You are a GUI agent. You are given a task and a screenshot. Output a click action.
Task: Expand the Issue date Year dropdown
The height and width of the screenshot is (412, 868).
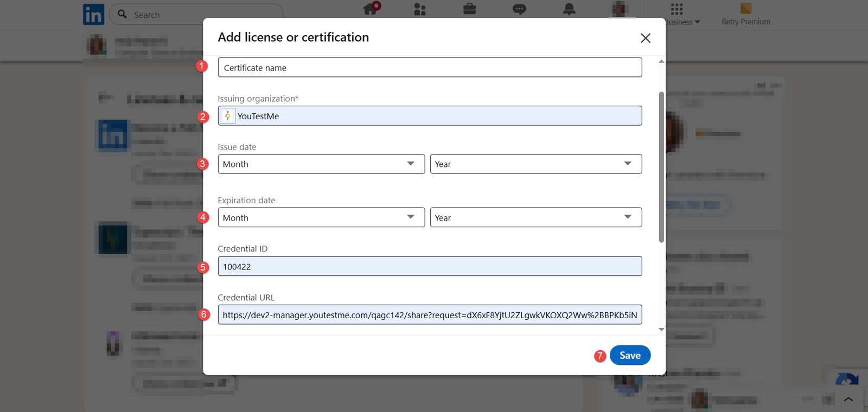[535, 164]
